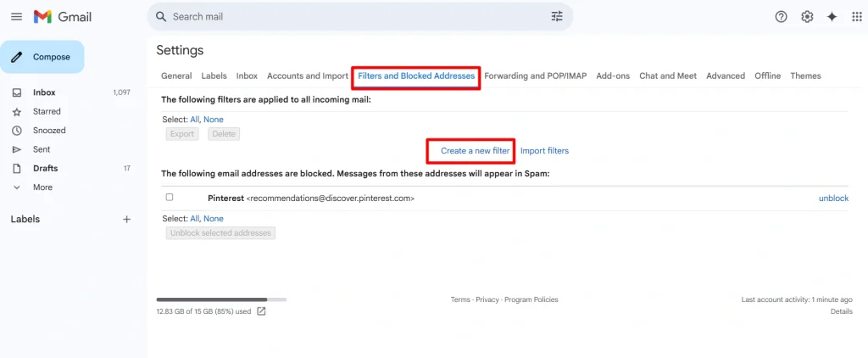The height and width of the screenshot is (358, 868).
Task: Open the Starred folder
Action: (x=47, y=111)
